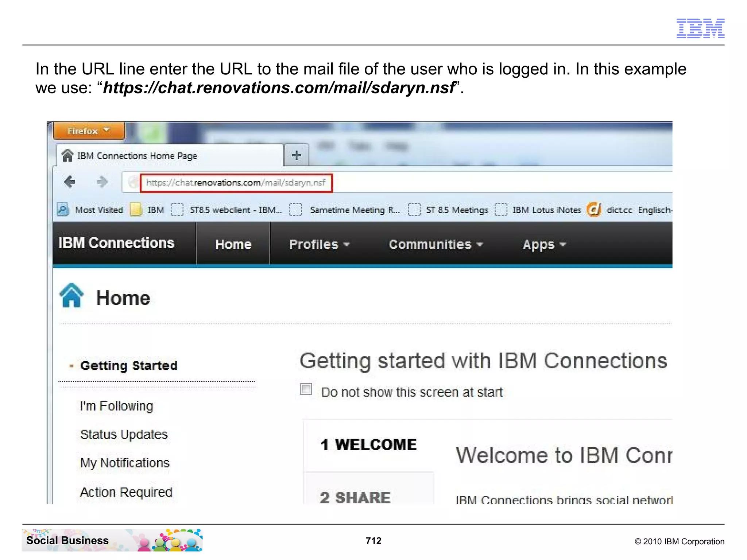This screenshot has height=560, width=747.
Task: Click the ST 8.5 Meetings bookmark icon
Action: 414,210
